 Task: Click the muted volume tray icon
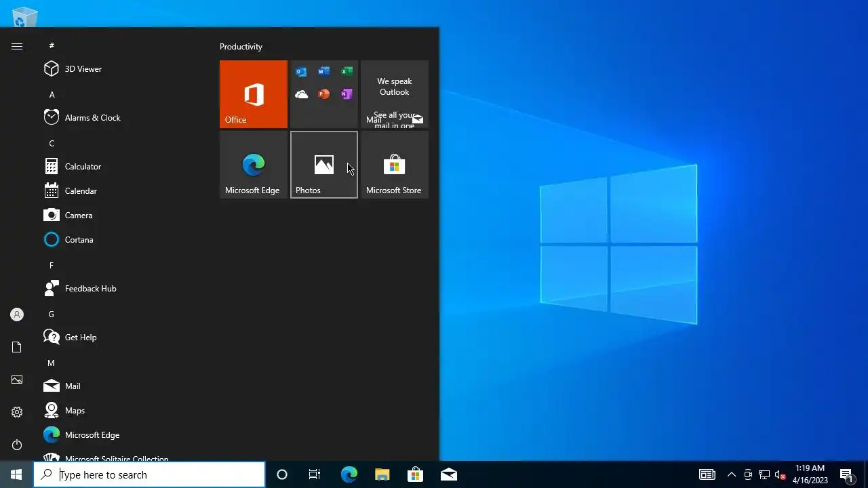point(781,474)
